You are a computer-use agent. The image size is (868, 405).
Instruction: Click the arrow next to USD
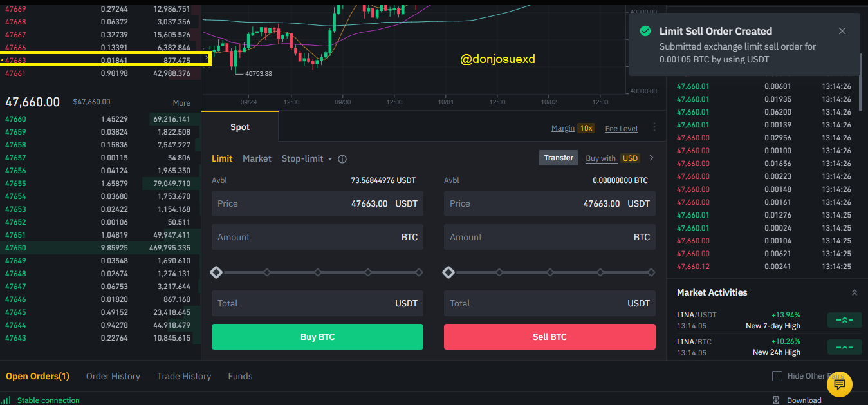click(x=651, y=158)
